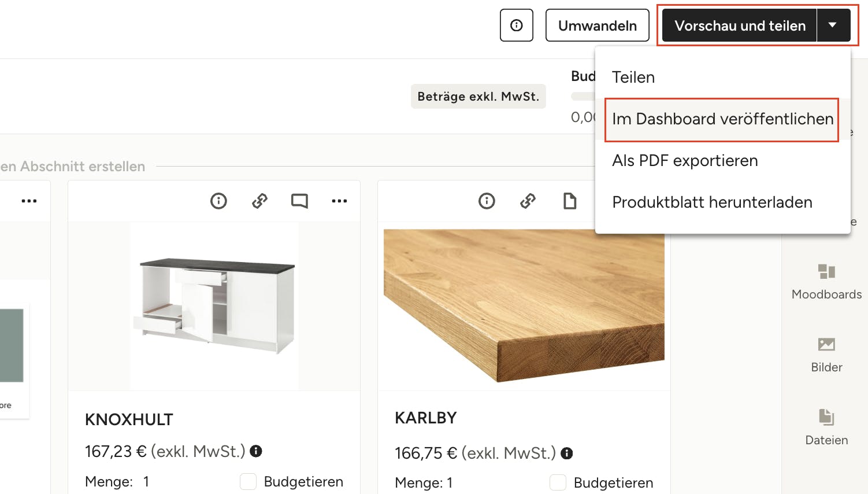The image size is (868, 494).
Task: Show KNOXHULT price info tooltip icon
Action: [x=256, y=451]
